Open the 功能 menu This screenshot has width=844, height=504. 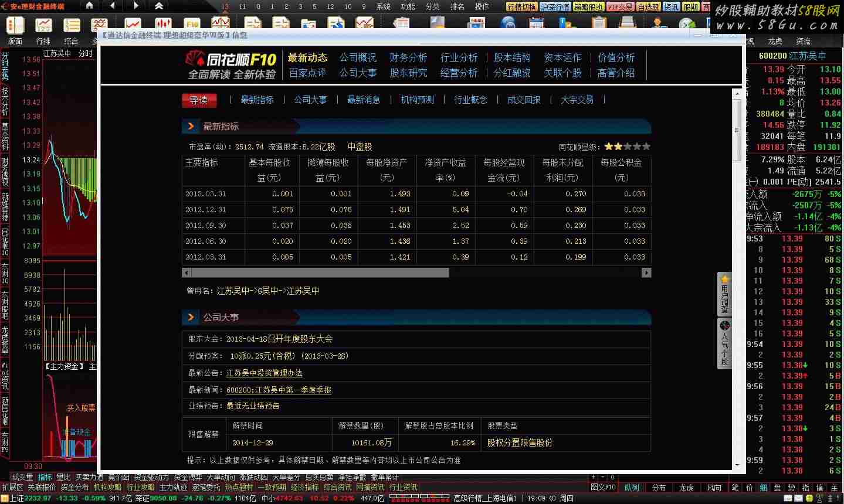[x=408, y=6]
